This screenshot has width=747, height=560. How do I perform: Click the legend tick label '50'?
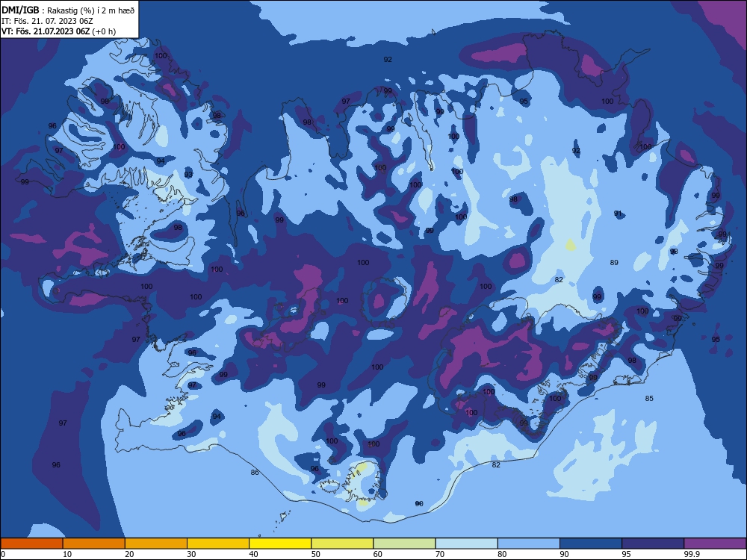tap(315, 554)
